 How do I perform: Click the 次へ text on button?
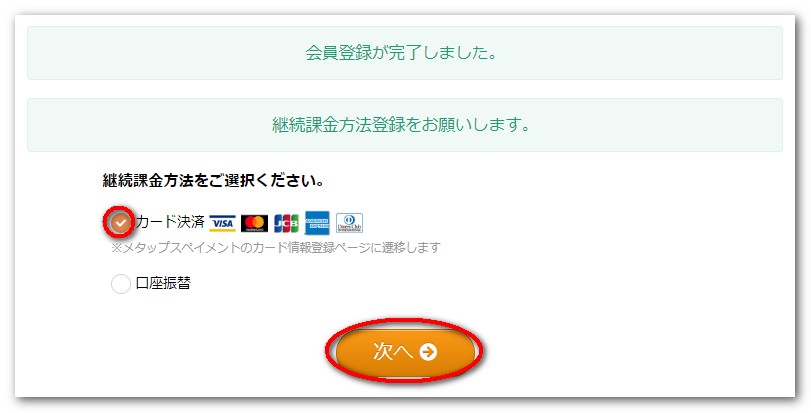pyautogui.click(x=393, y=352)
